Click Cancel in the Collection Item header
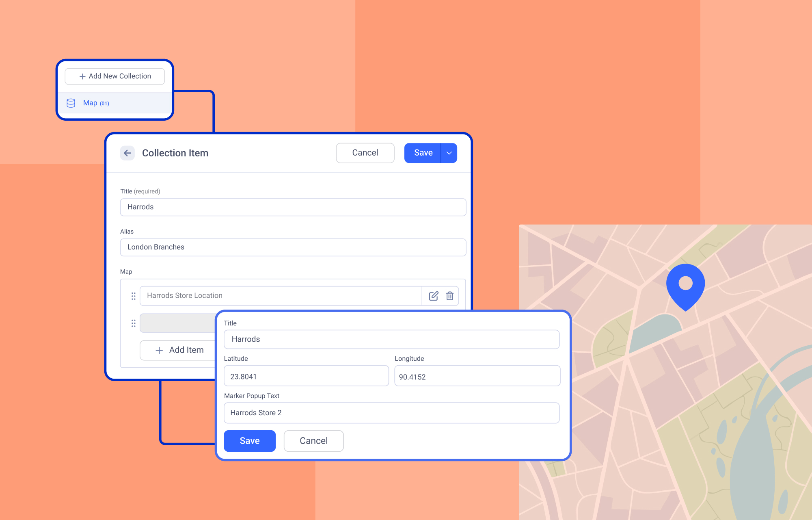This screenshot has width=812, height=520. [365, 153]
